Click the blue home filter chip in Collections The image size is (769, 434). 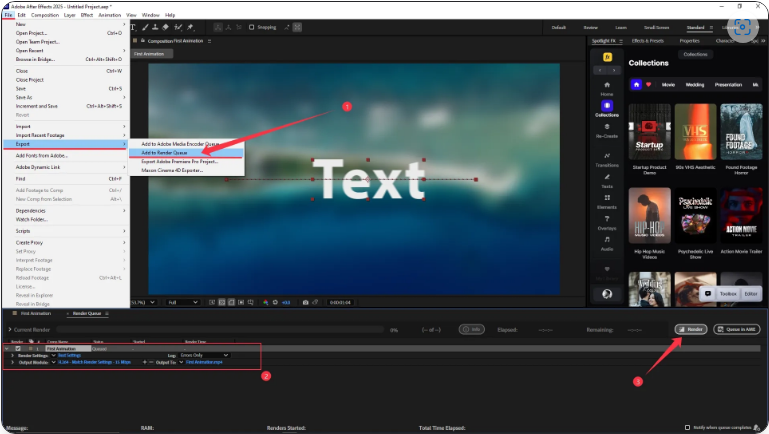[x=636, y=84]
